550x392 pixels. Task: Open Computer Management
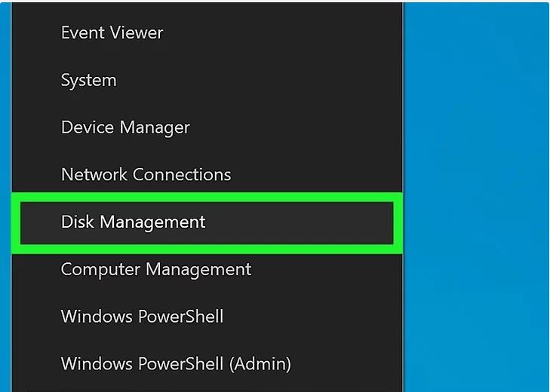tap(207, 269)
